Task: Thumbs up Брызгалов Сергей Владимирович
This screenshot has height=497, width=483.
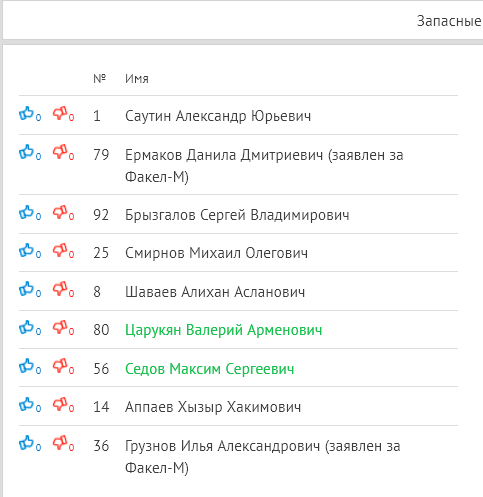Action: point(26,212)
